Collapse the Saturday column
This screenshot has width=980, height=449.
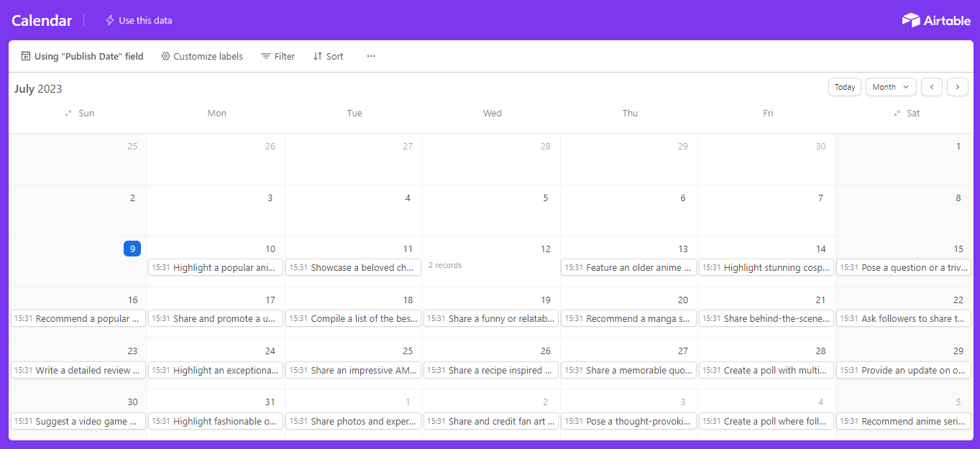pos(897,114)
